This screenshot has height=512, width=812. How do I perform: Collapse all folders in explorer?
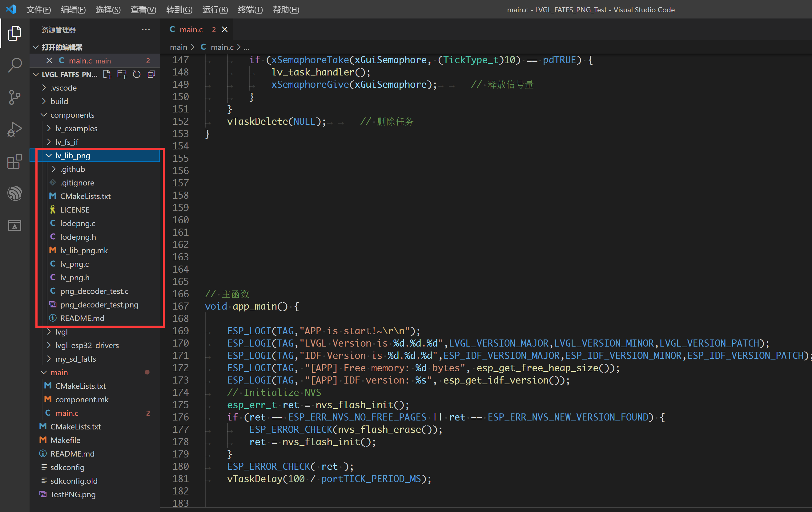(151, 74)
